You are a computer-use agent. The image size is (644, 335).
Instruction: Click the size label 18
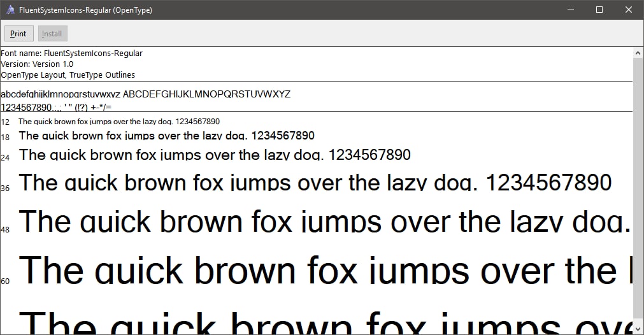(5, 137)
